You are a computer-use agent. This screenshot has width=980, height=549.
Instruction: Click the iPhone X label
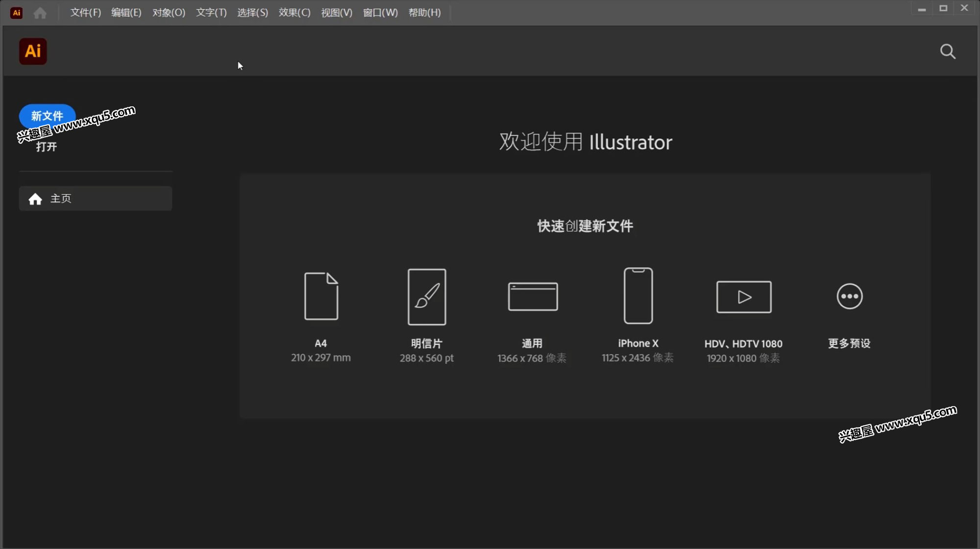[638, 343]
